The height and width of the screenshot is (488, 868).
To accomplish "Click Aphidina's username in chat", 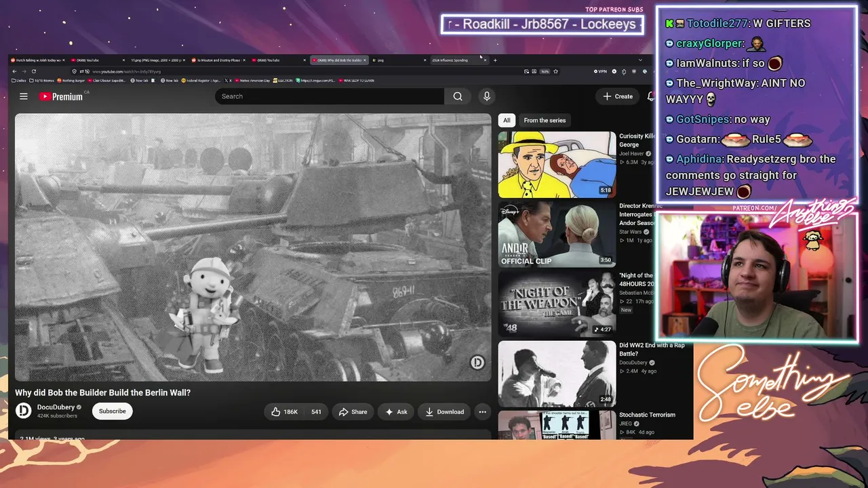I will point(698,159).
